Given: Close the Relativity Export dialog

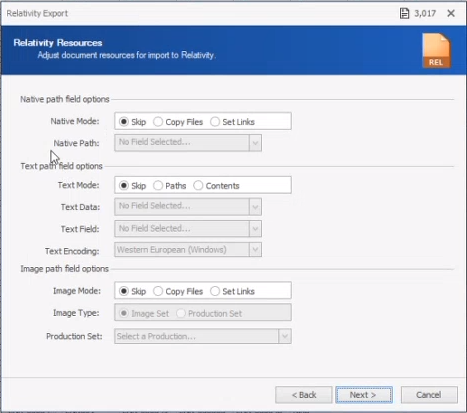Looking at the screenshot, I should click(451, 13).
